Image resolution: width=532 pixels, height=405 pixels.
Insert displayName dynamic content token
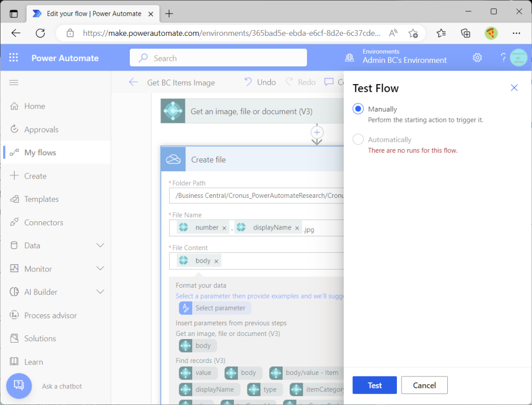[x=209, y=390]
